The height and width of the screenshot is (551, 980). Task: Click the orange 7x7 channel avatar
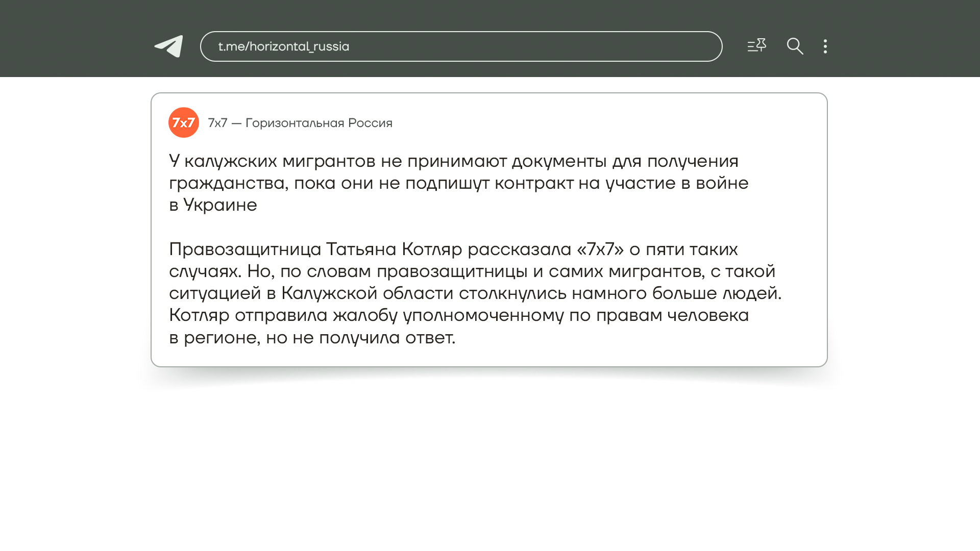tap(184, 122)
